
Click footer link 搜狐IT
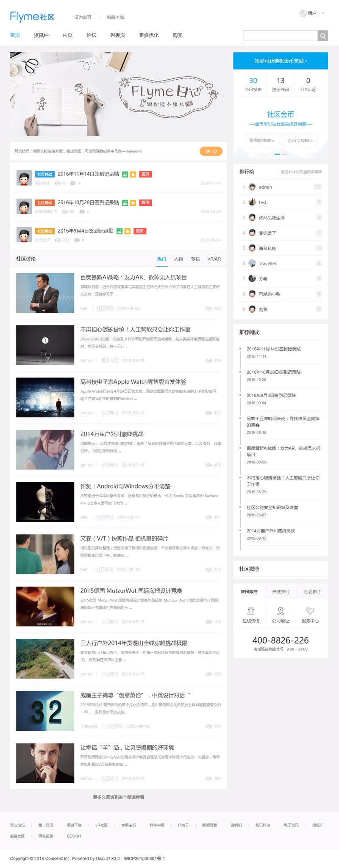317,825
